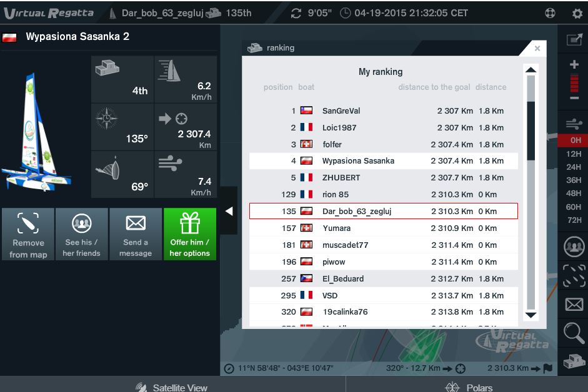The image size is (588, 392).
Task: Zoom in with the plus icon
Action: click(x=574, y=64)
